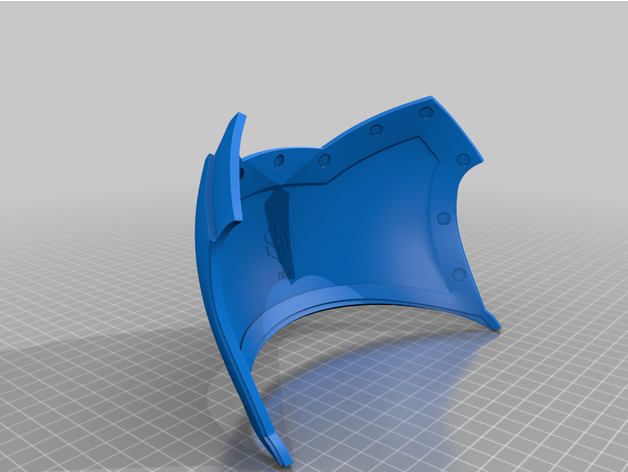
Task: Click the embossed FREE text under the logo
Action: [285, 275]
